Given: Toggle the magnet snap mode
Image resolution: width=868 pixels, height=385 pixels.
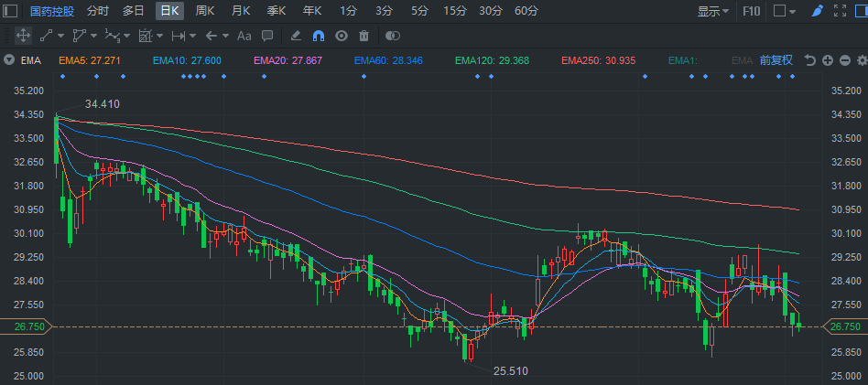Looking at the screenshot, I should coord(319,36).
